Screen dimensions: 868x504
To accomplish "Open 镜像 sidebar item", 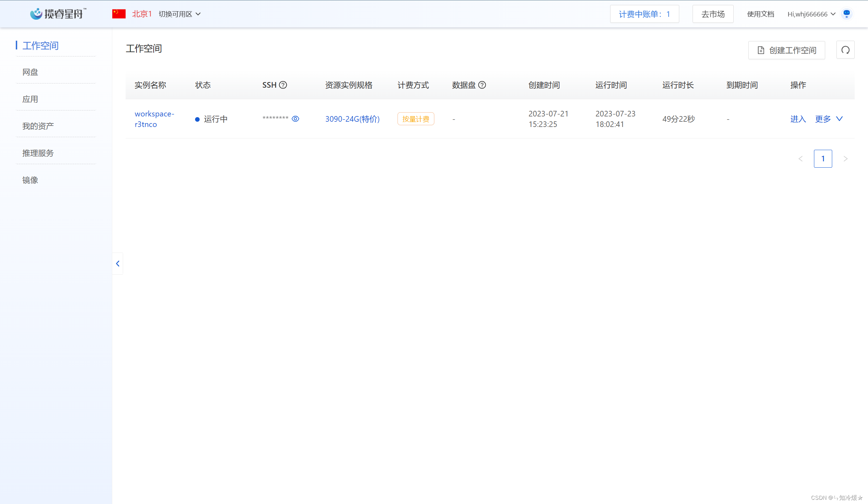I will (x=30, y=180).
